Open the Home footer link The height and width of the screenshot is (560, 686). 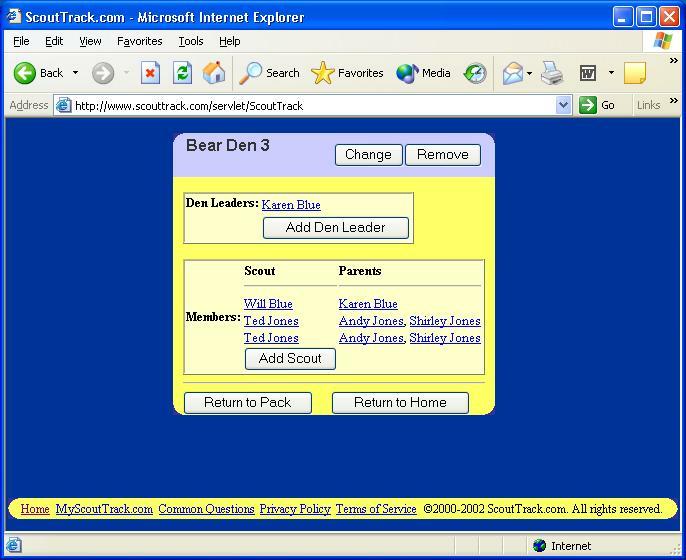(35, 509)
